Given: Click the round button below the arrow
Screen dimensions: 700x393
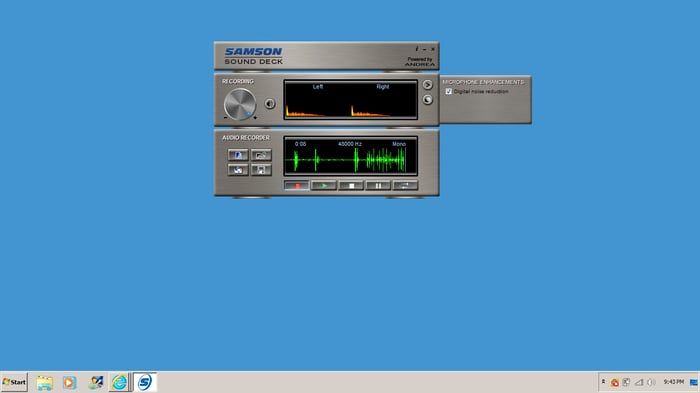Looking at the screenshot, I should coord(427,100).
